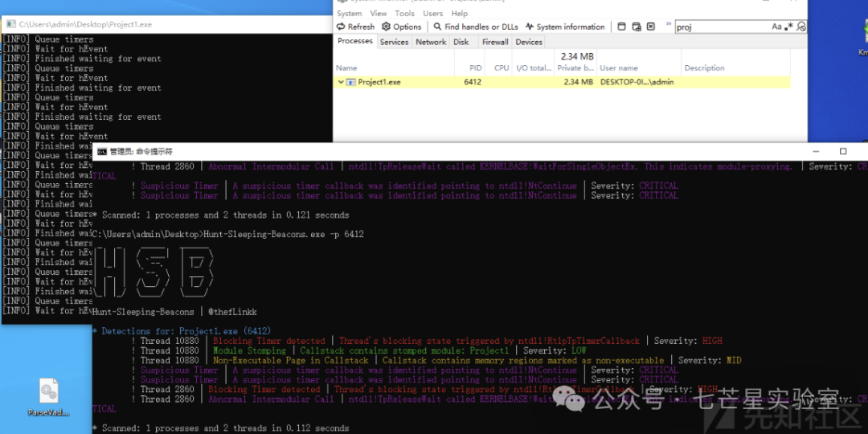Sort by the User name column header

[x=639, y=68]
